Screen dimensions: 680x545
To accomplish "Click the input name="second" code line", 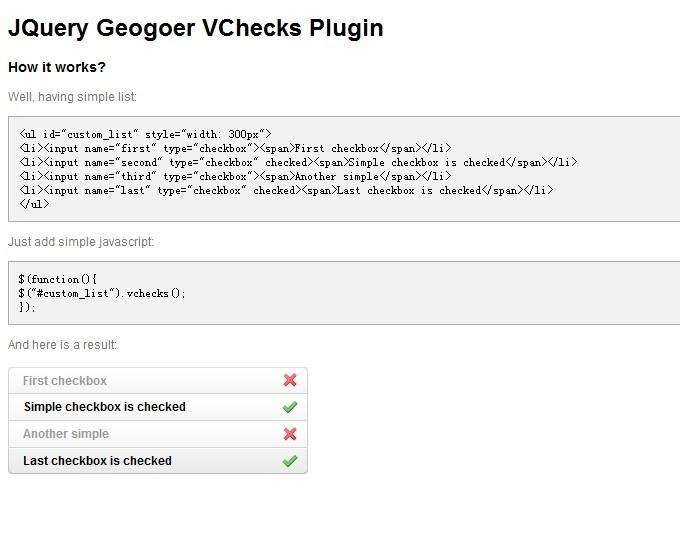I will coord(298,162).
